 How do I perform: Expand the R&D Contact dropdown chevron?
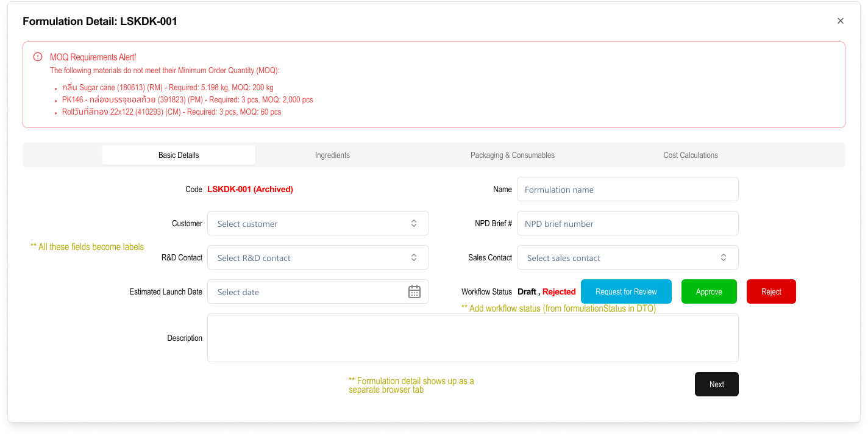click(414, 257)
